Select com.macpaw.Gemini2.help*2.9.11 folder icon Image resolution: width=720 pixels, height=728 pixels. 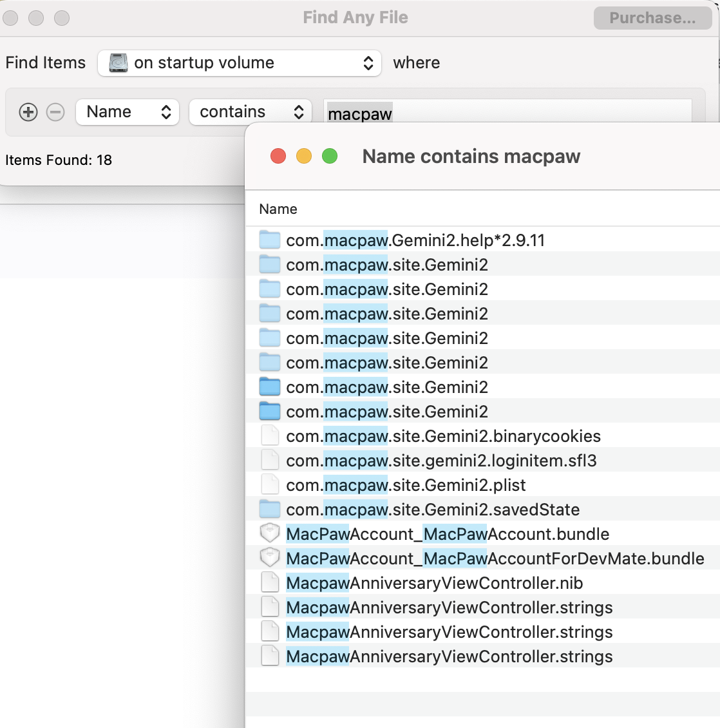(270, 240)
